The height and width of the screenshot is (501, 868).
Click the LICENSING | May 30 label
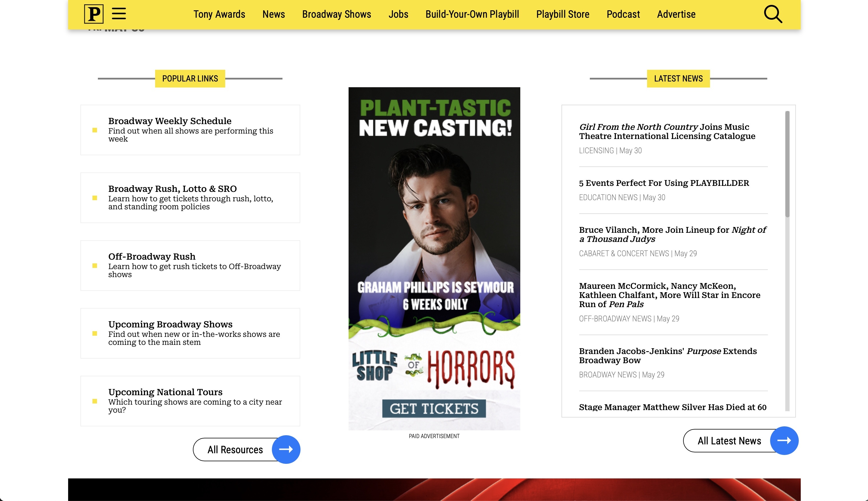pos(610,151)
